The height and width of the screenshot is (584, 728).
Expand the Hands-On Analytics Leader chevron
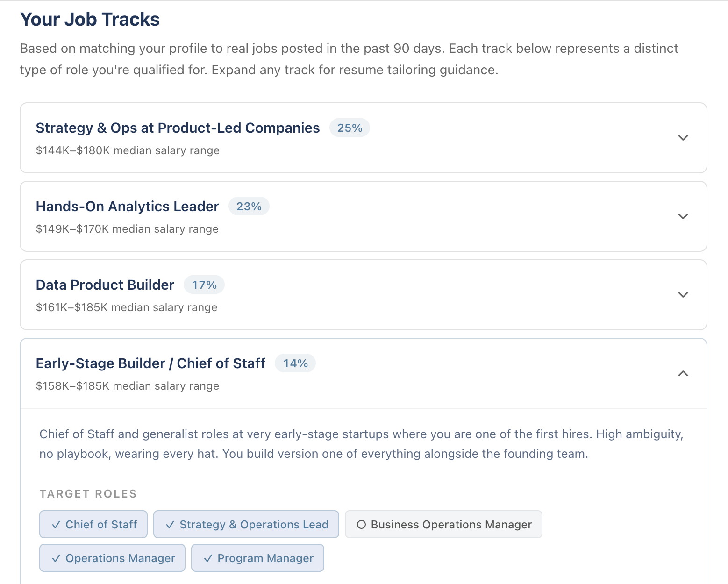tap(683, 216)
